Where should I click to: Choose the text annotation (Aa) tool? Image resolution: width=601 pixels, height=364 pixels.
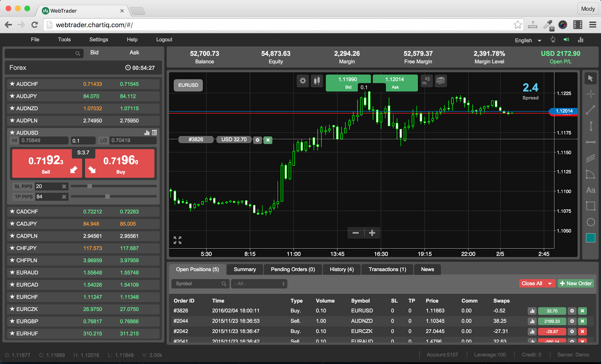coord(590,190)
